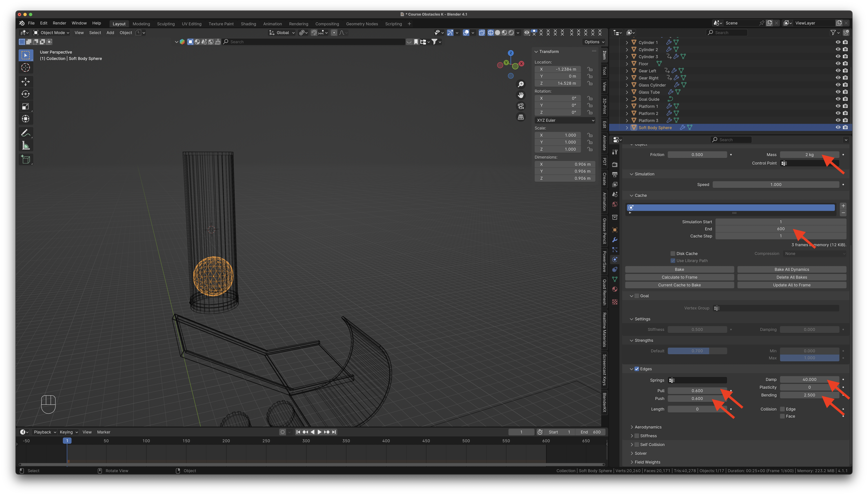Enable Collision Face checkbox
Viewport: 868px width, 495px height.
tap(782, 417)
